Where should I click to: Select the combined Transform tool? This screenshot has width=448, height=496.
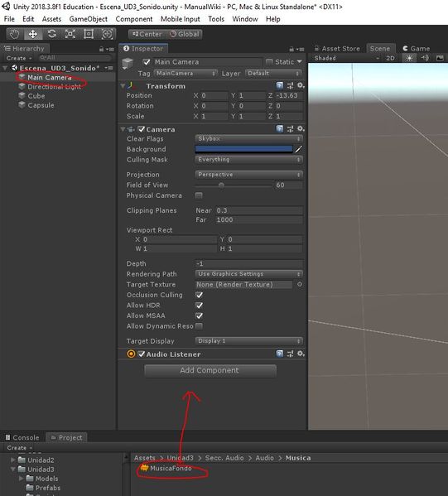[107, 34]
